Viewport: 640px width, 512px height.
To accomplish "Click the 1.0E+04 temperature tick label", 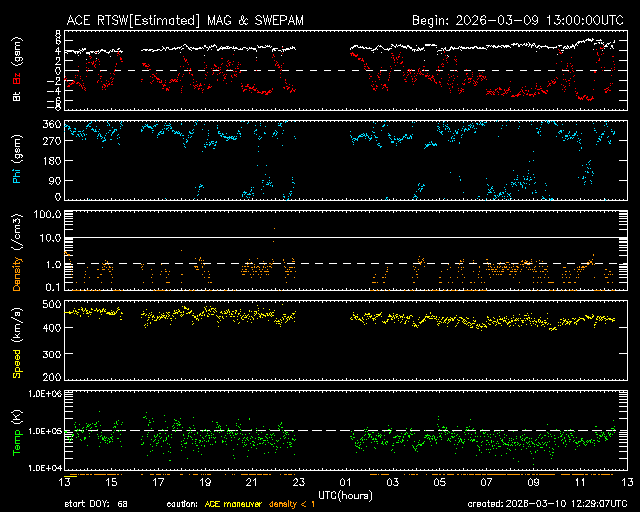I will pos(44,467).
